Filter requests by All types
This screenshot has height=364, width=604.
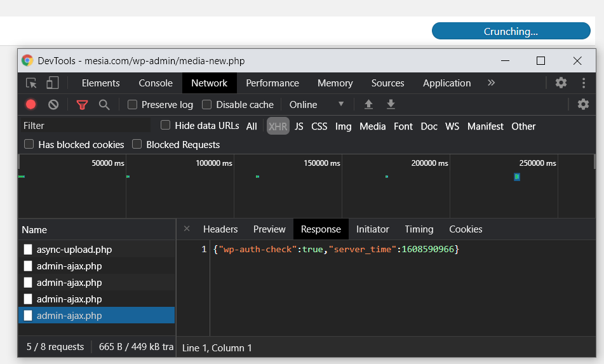252,126
